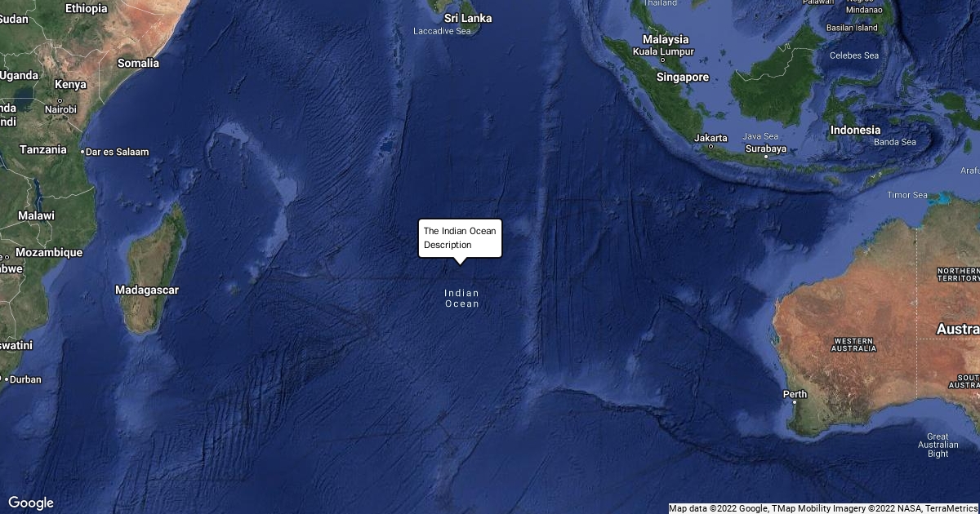Click the Singapore label
This screenshot has width=980, height=514.
pos(683,78)
